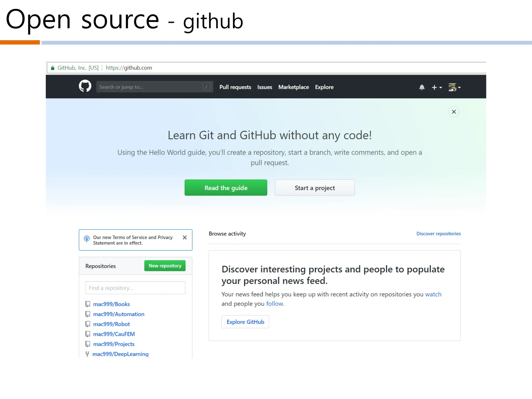Open the mac999/Automation repository
Image resolution: width=532 pixels, height=399 pixels.
pyautogui.click(x=119, y=314)
